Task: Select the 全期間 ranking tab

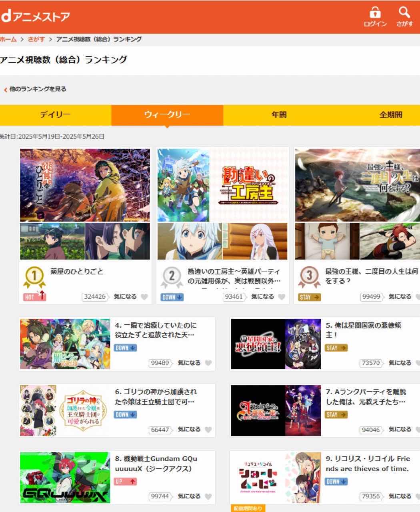Action: click(x=390, y=115)
